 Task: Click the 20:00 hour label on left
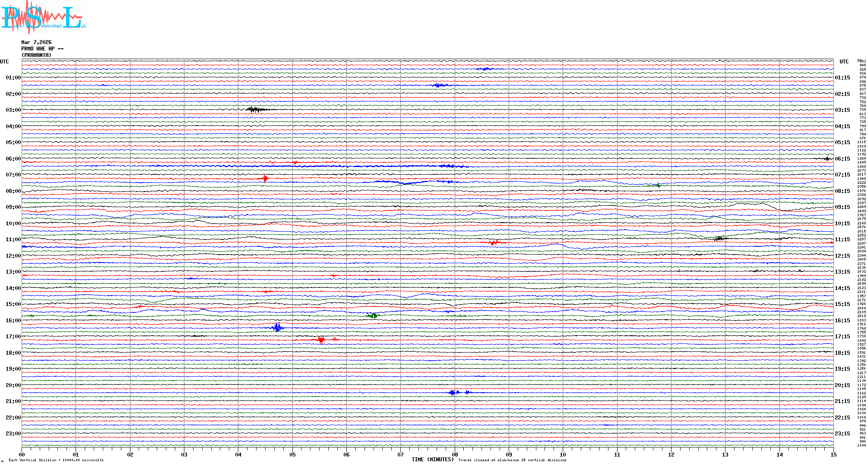13,385
